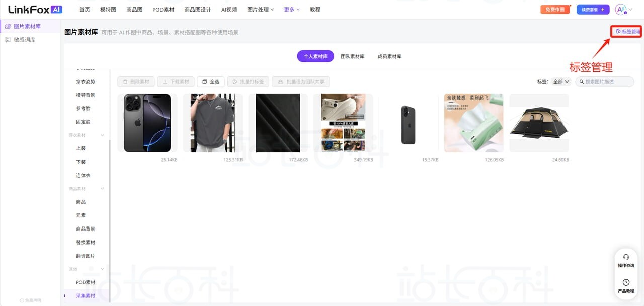This screenshot has width=644, height=306.
Task: Open the AI account avatar menu
Action: [x=620, y=9]
